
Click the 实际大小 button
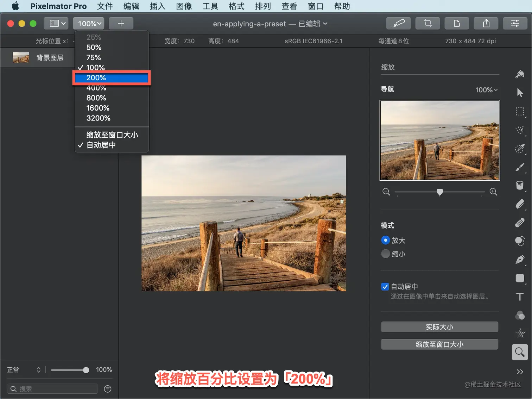439,327
